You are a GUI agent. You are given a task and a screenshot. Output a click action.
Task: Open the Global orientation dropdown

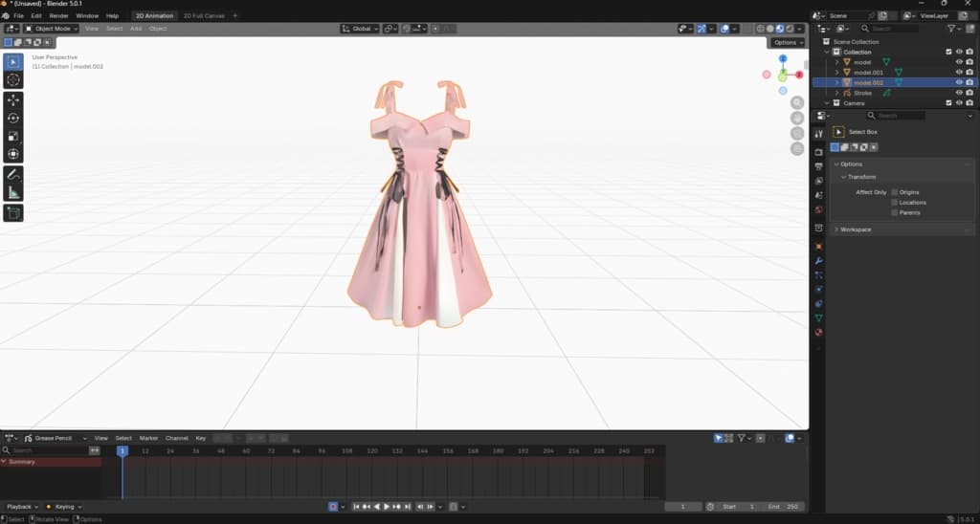pyautogui.click(x=360, y=29)
